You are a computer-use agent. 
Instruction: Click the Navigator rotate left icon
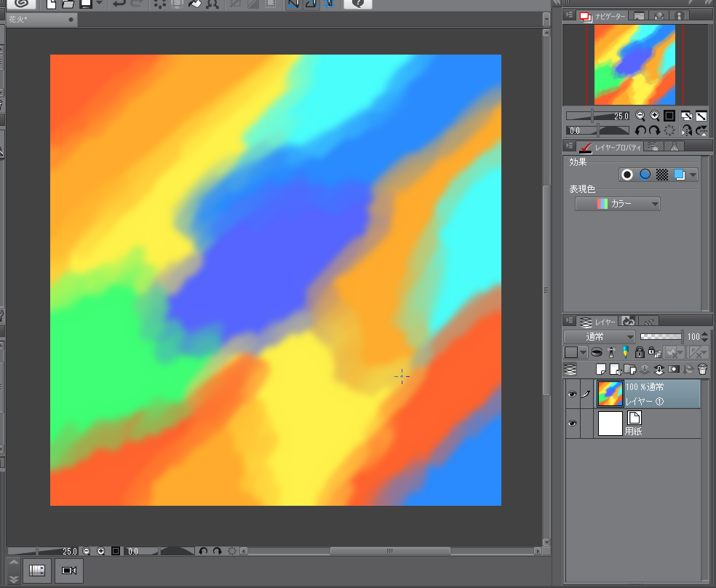640,130
